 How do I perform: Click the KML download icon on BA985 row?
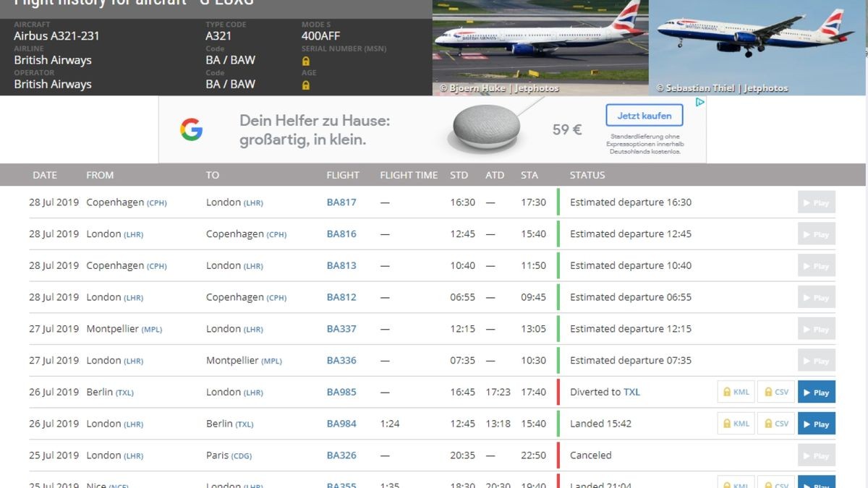[736, 391]
